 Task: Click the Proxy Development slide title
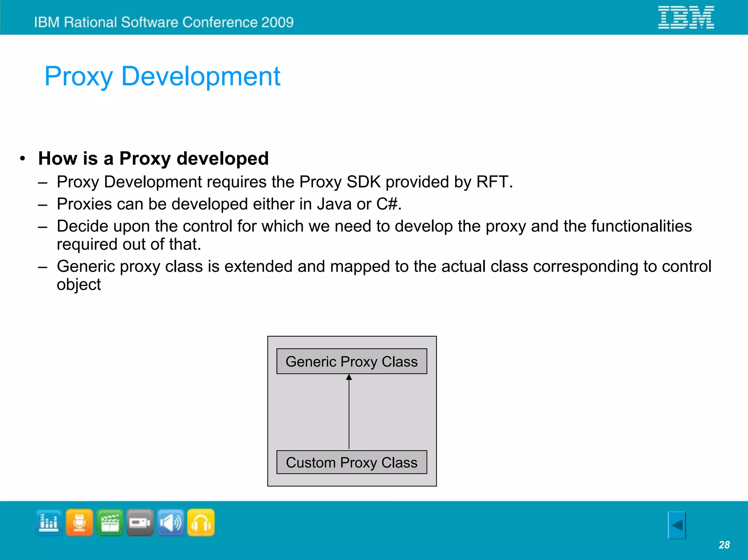[163, 77]
